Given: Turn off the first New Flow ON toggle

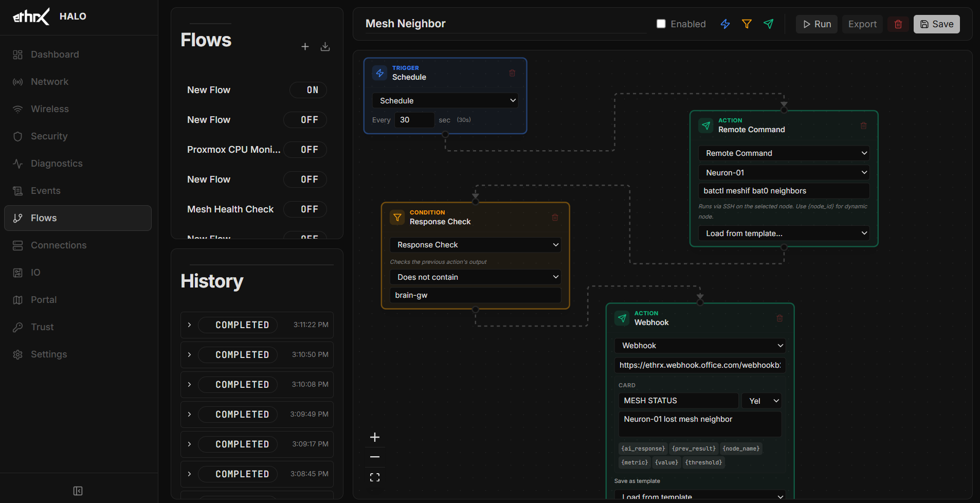Looking at the screenshot, I should (x=308, y=90).
